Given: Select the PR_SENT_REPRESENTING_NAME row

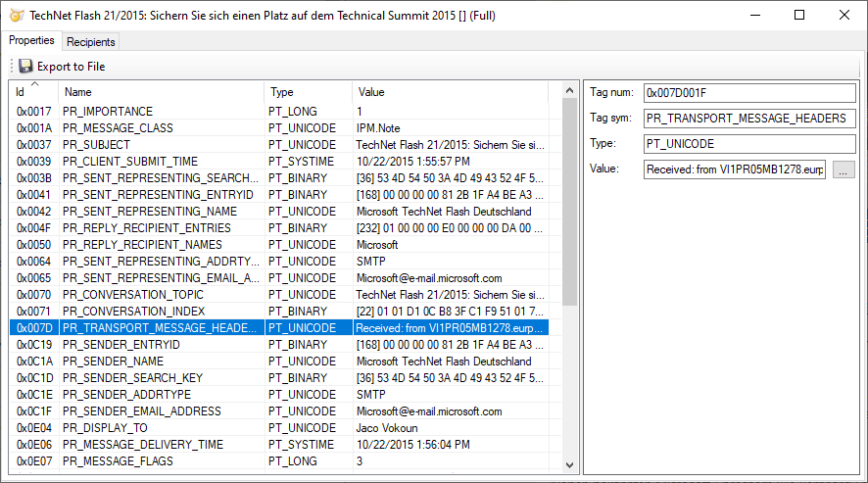Looking at the screenshot, I should point(279,211).
